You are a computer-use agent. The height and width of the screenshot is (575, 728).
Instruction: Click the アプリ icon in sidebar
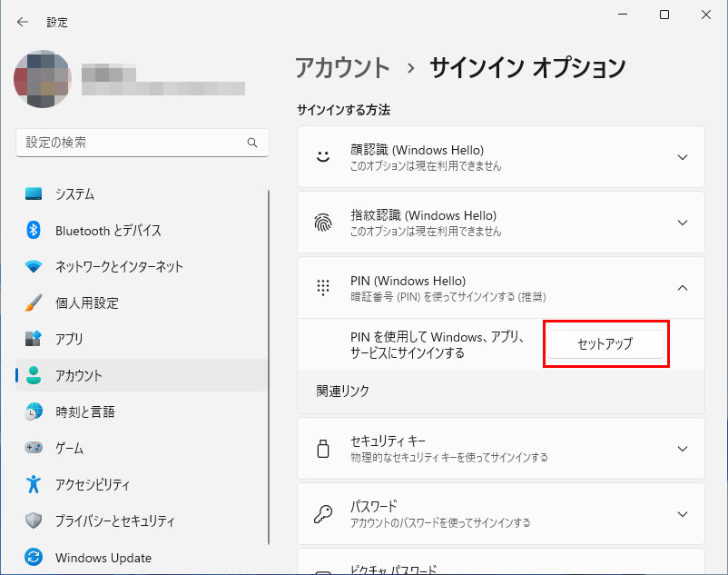(34, 339)
